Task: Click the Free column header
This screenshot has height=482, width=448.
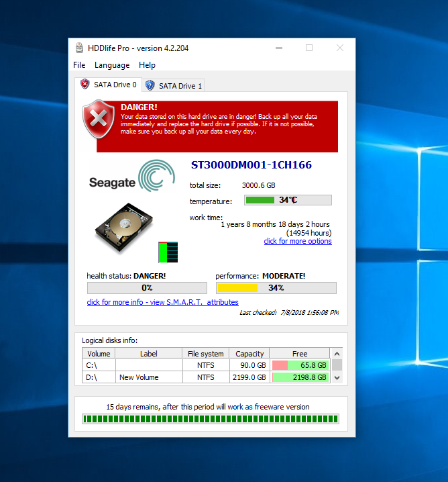Action: [x=300, y=354]
